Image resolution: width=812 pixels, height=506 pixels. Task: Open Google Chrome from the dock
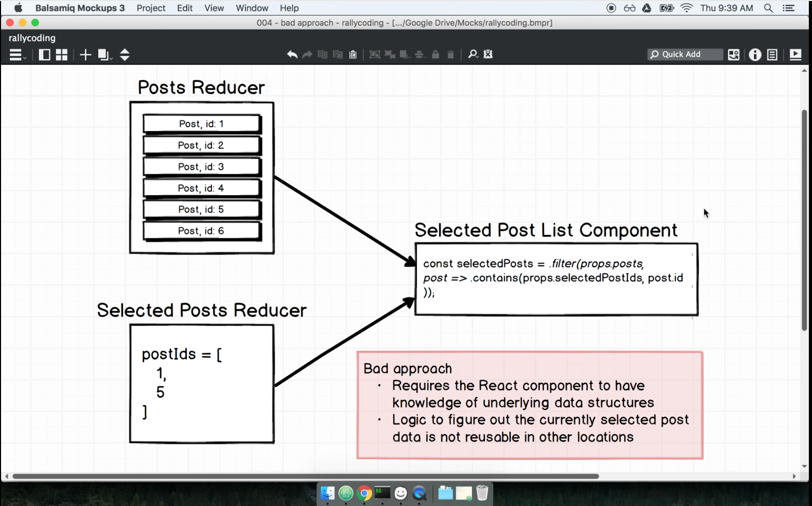[364, 493]
